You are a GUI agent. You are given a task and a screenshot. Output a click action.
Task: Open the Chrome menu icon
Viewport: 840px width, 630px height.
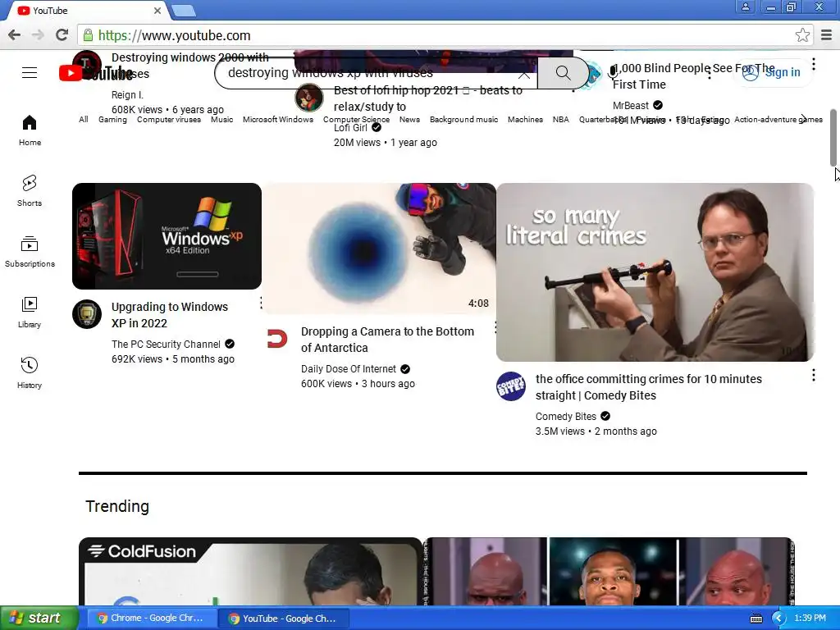(x=826, y=35)
